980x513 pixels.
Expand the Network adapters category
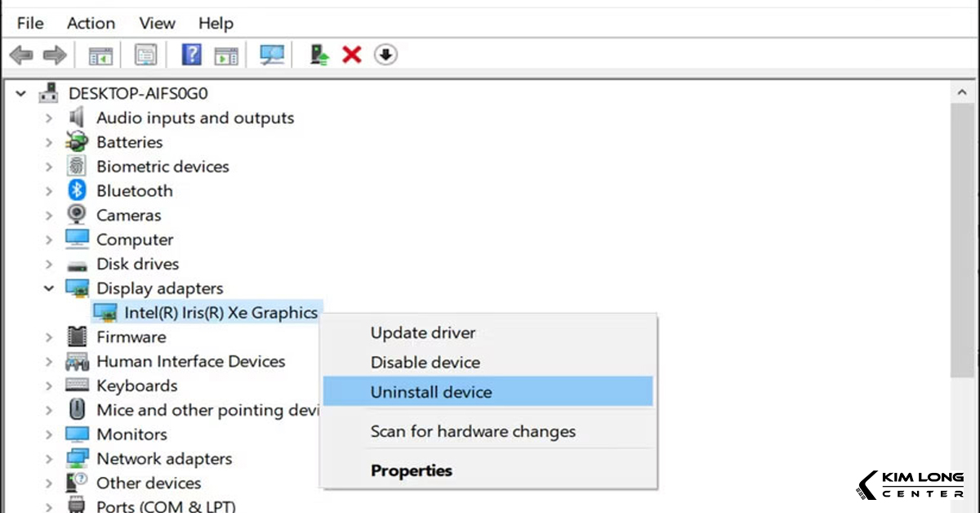point(48,458)
